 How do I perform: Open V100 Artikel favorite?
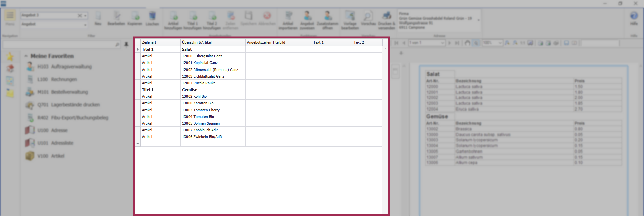click(45, 156)
